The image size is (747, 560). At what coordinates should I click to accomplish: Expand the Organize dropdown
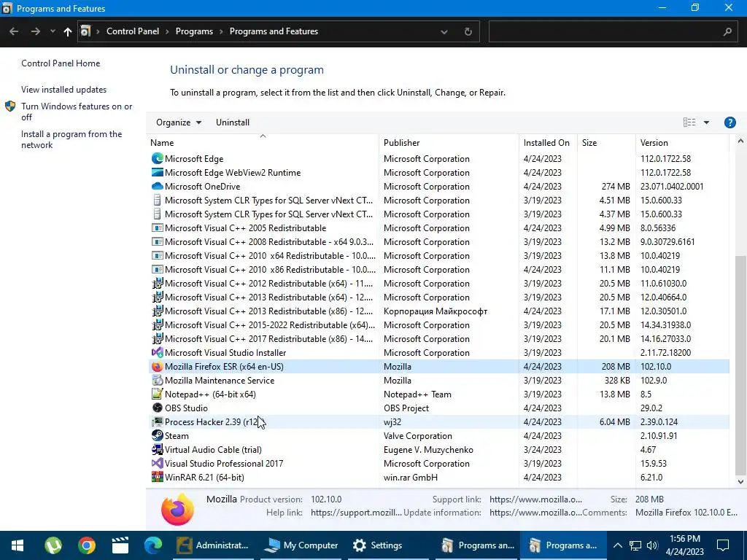[179, 122]
